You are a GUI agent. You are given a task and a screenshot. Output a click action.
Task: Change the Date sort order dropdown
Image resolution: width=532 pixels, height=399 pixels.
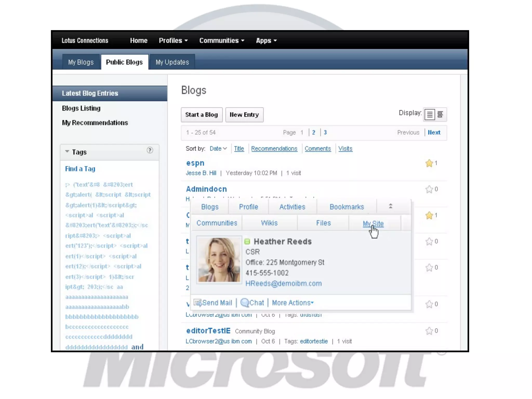coord(218,149)
